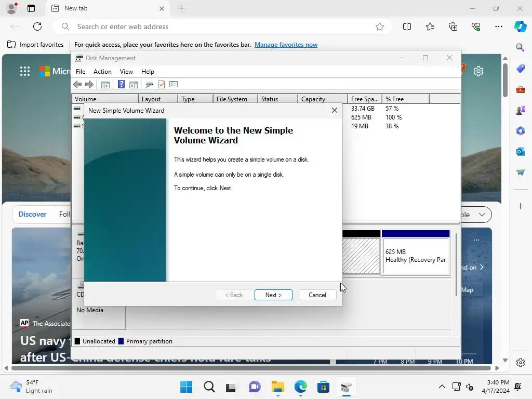This screenshot has height=399, width=532.
Task: Refresh the page in Edge
Action: pos(37,26)
